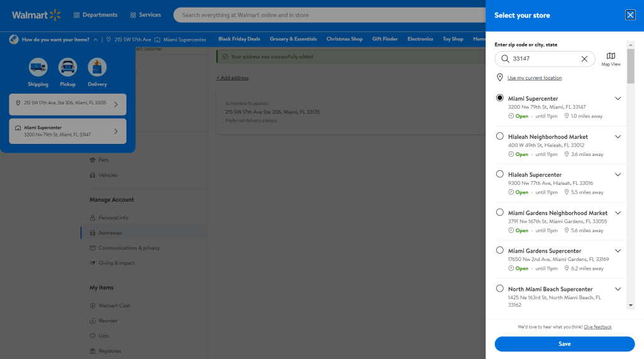This screenshot has width=644, height=359.
Task: Select Miami Supercenter radio button
Action: (x=500, y=97)
